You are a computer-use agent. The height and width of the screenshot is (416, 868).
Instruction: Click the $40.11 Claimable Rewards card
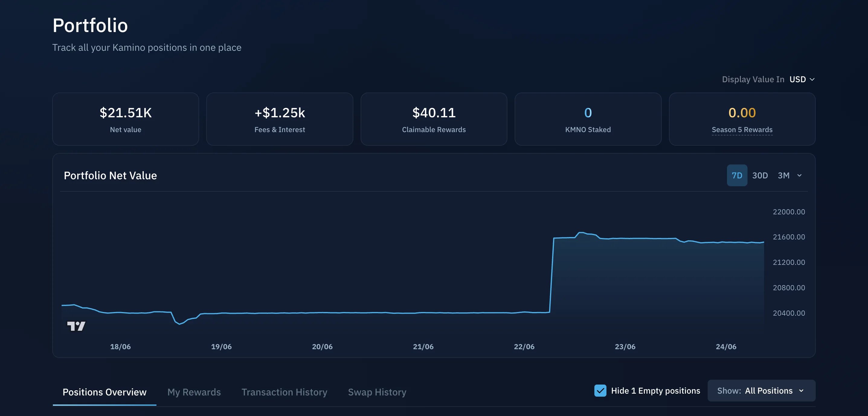[x=434, y=119]
